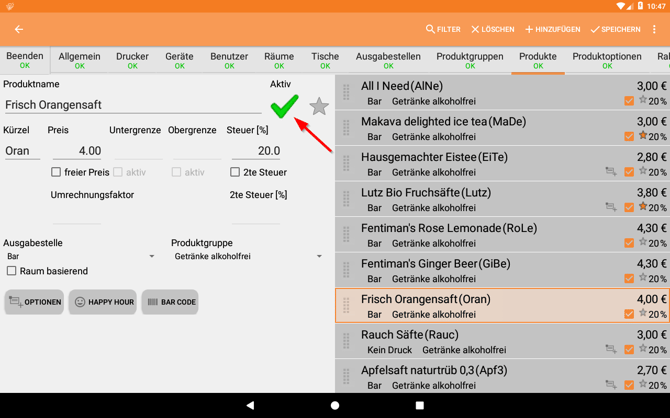This screenshot has width=670, height=418.
Task: Open the Filter search option
Action: (443, 30)
